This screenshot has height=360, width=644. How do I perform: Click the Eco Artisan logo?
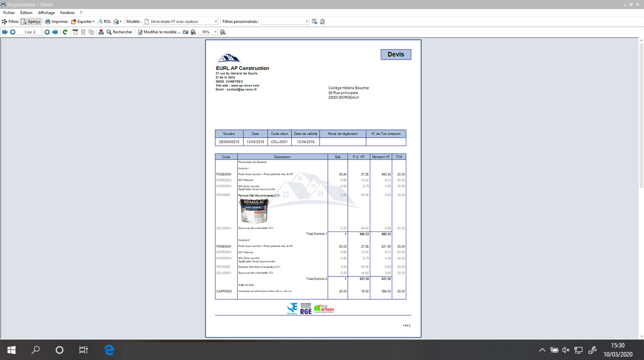point(324,308)
